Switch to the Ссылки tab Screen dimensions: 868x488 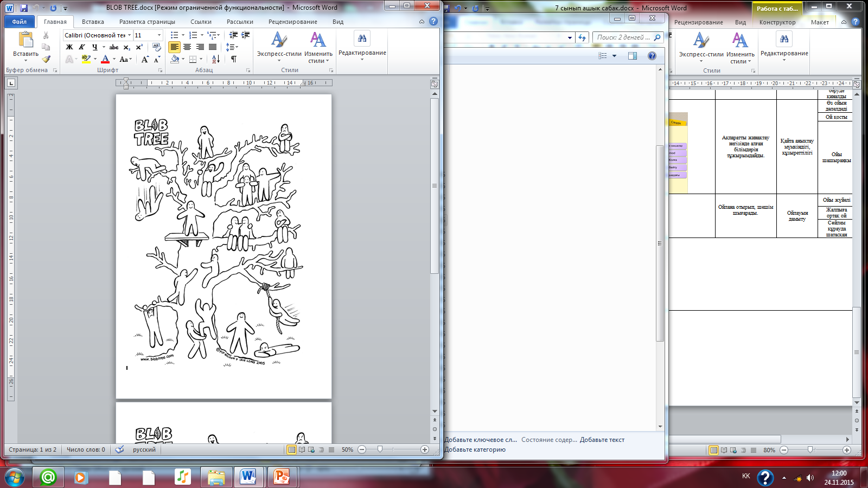click(201, 22)
